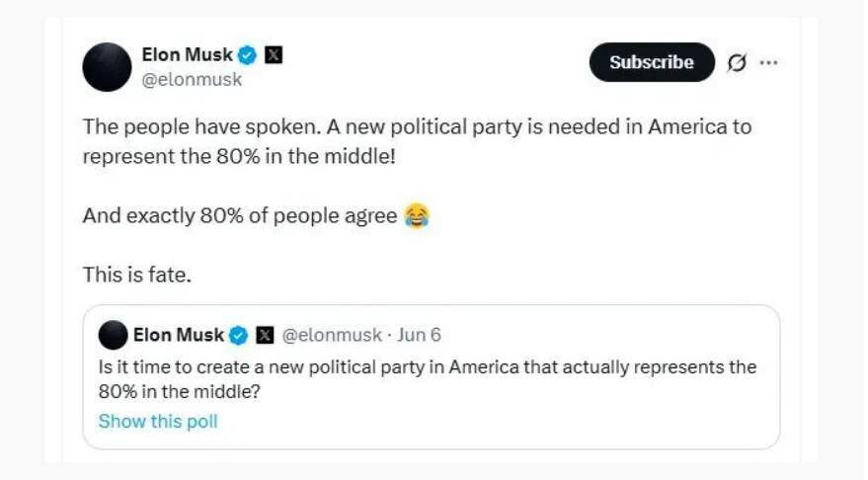
Task: Open the three-dot more options menu
Action: pos(768,63)
